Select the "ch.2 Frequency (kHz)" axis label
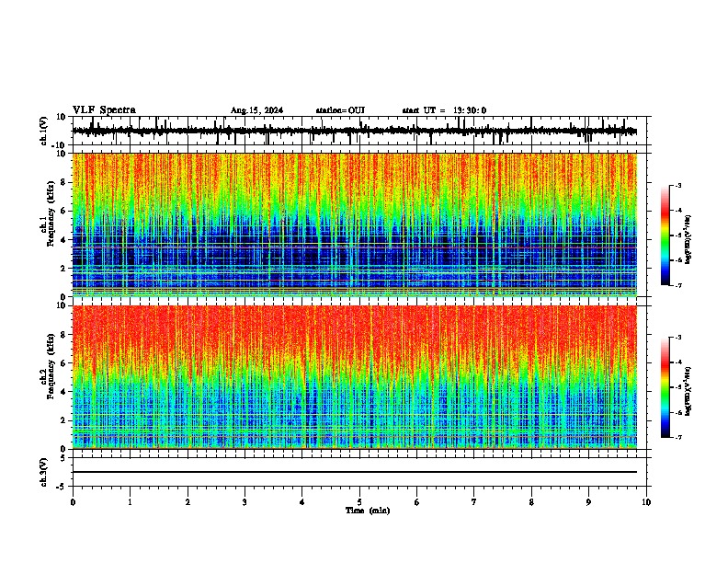The width and height of the screenshot is (728, 563). point(49,366)
